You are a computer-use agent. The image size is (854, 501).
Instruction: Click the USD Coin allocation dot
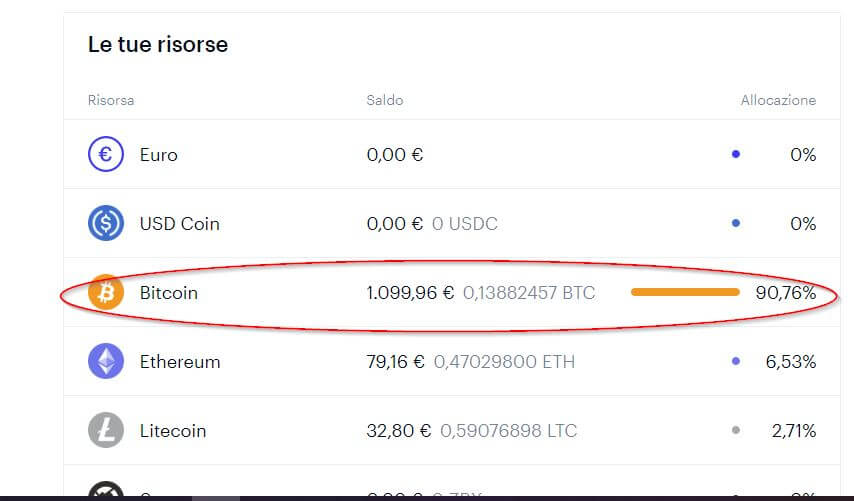736,223
